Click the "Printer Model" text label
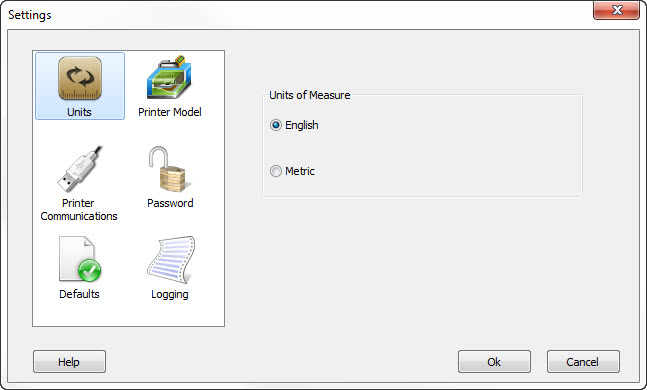Viewport: 647px width, 390px height. [170, 112]
